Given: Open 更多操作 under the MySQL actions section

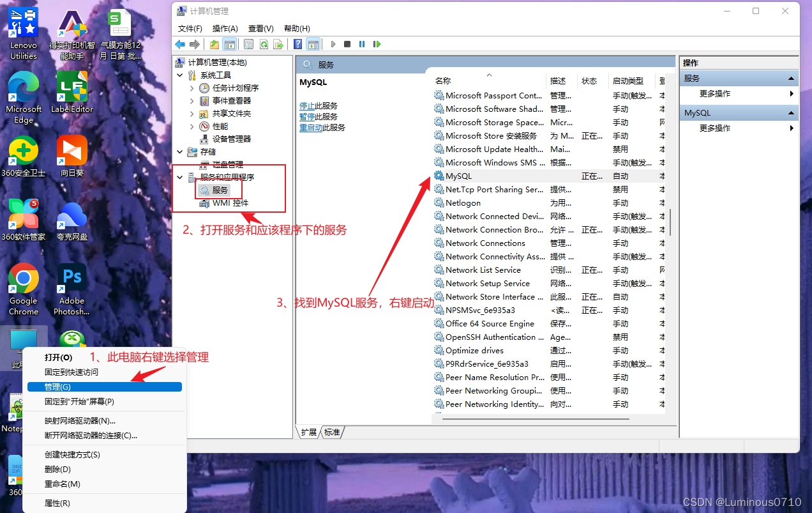Looking at the screenshot, I should click(715, 128).
